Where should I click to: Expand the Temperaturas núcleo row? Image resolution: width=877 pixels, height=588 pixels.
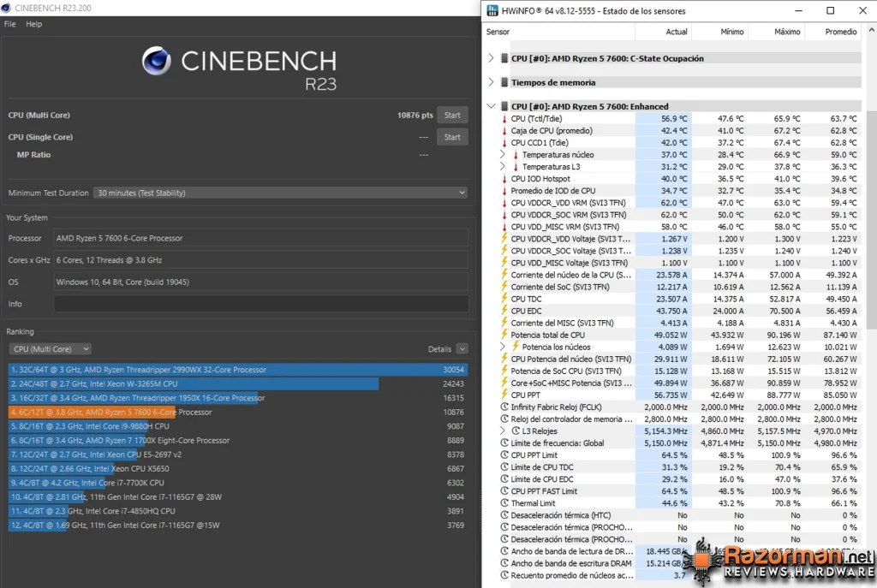[502, 154]
